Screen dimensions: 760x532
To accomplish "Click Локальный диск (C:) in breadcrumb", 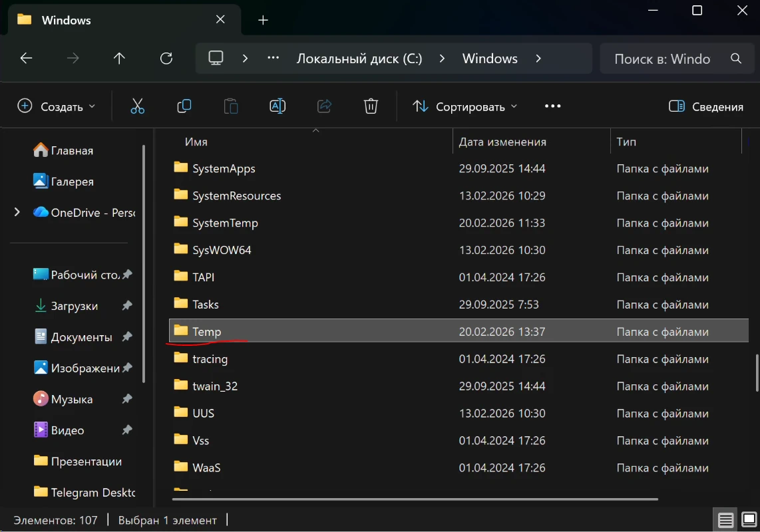I will click(359, 59).
